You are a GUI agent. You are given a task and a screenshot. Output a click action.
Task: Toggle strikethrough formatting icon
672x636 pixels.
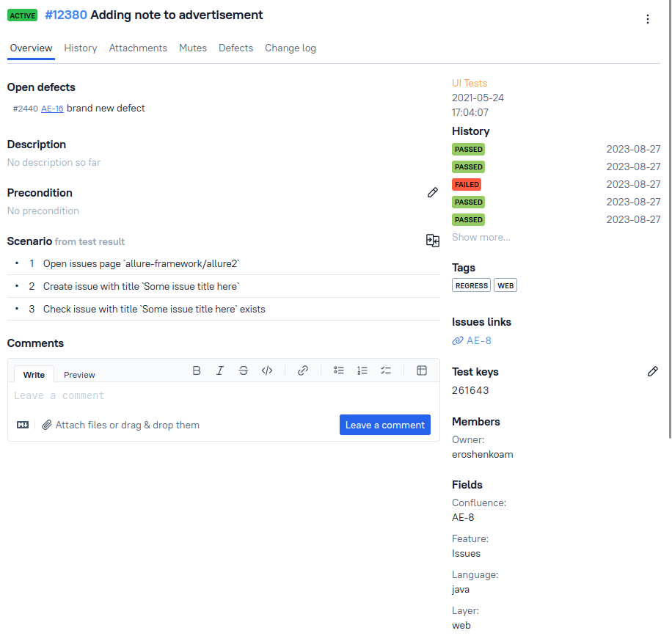click(x=244, y=370)
